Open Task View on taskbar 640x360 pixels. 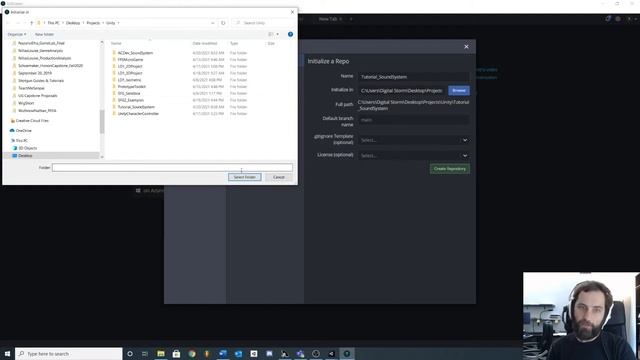(145, 353)
